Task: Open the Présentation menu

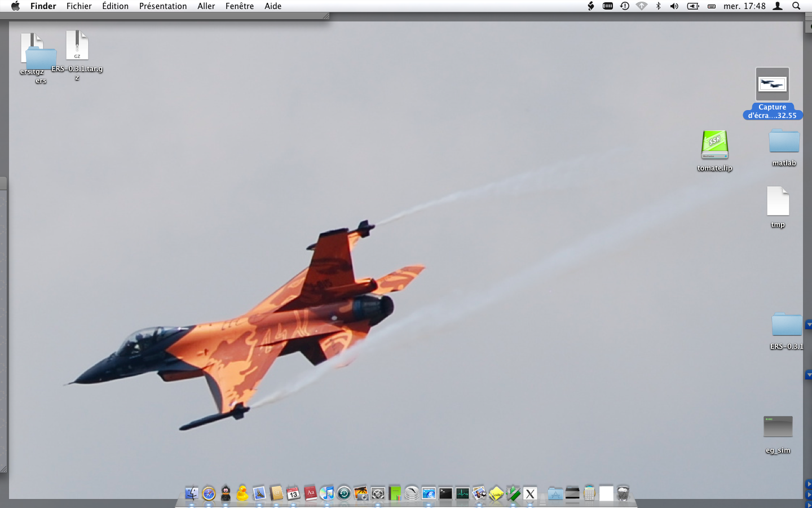Action: pyautogui.click(x=163, y=6)
